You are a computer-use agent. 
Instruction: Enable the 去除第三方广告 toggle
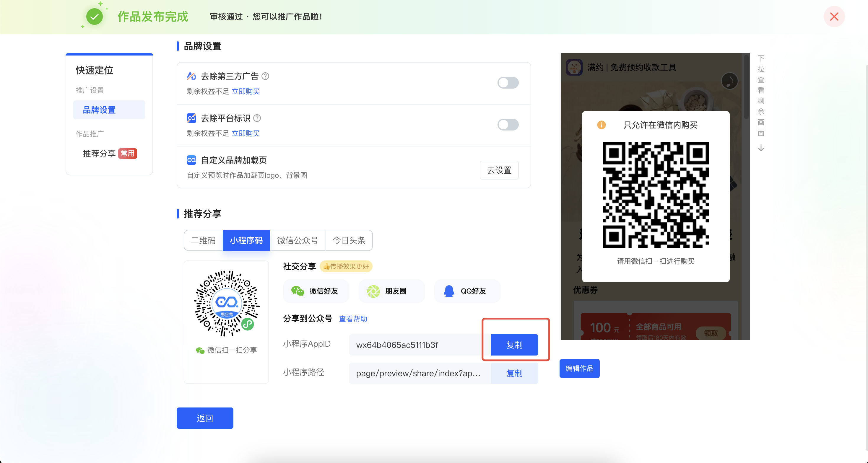pos(508,83)
